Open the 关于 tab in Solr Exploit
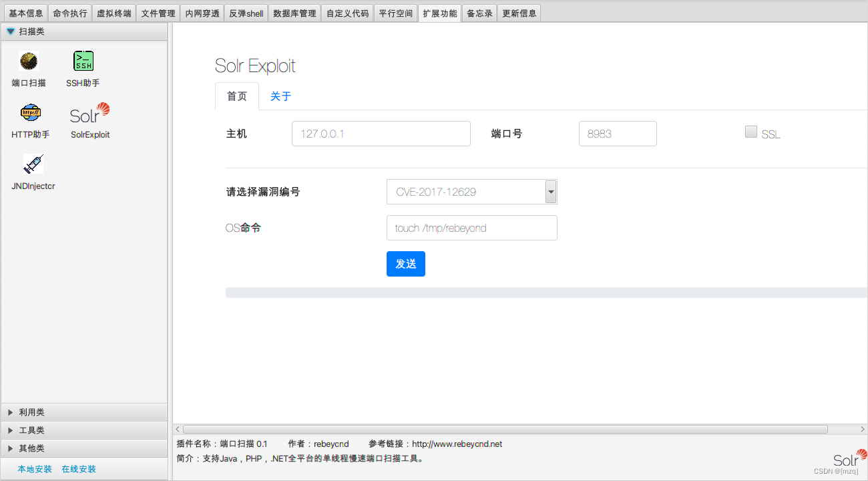This screenshot has width=868, height=481. tap(280, 96)
